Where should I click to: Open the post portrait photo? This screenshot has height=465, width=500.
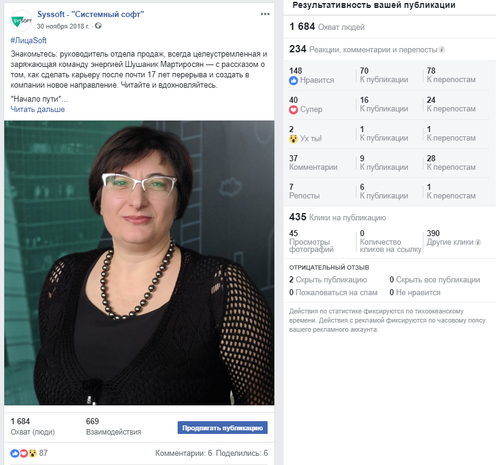coord(139,263)
